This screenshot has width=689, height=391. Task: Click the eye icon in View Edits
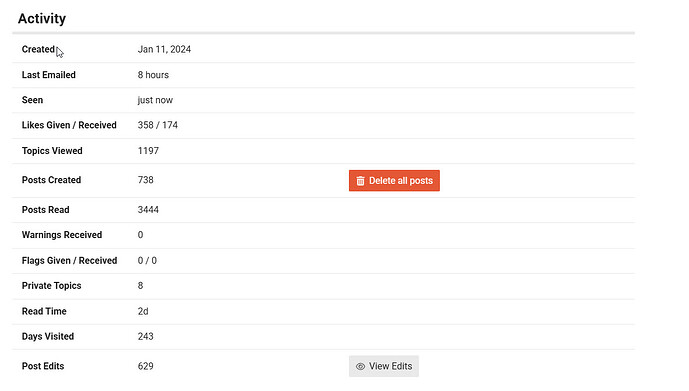(360, 366)
